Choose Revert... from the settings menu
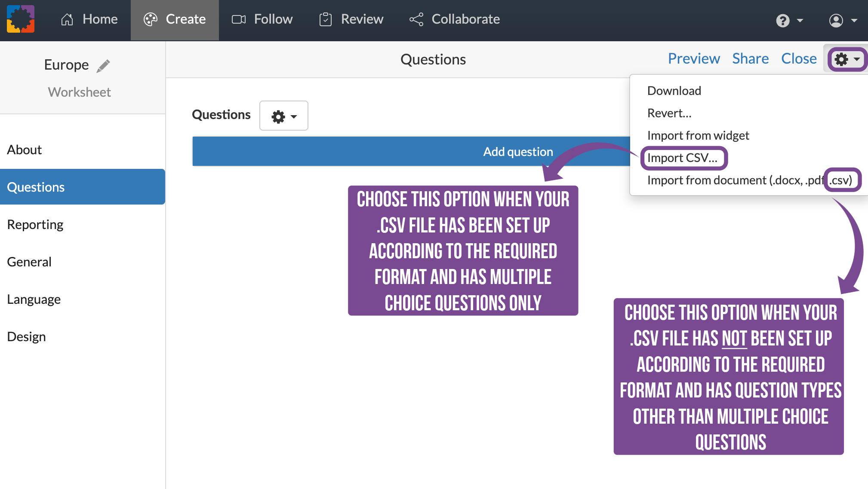868x489 pixels. 669,113
